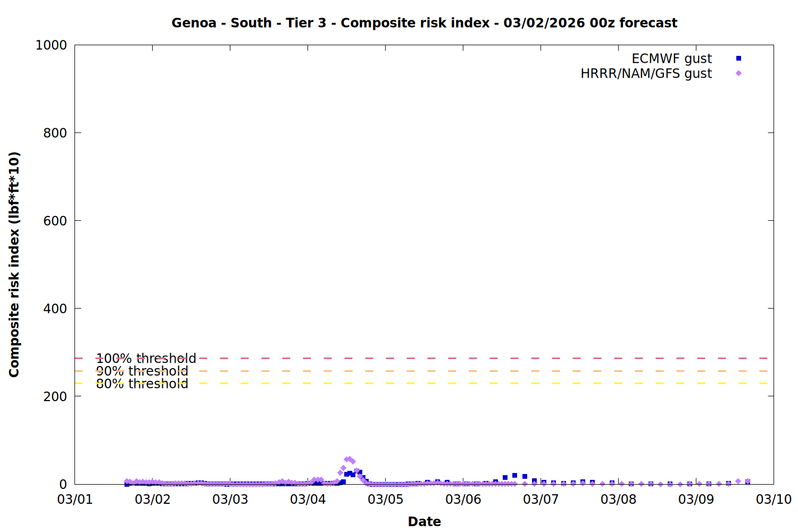Click the last purple data point before 03/10
Viewport: 798px width, 532px height.
click(x=747, y=481)
